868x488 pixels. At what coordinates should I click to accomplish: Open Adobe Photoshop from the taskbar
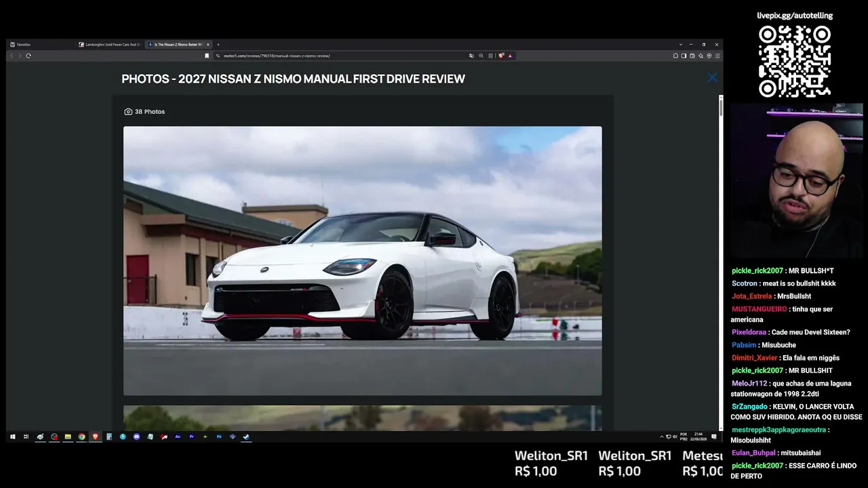(219, 436)
